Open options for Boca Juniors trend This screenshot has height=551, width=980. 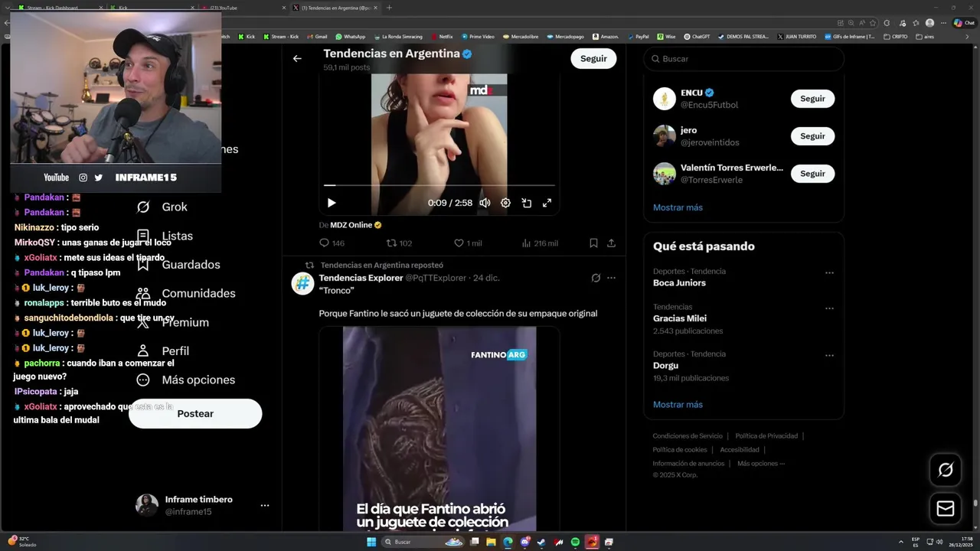(x=829, y=272)
